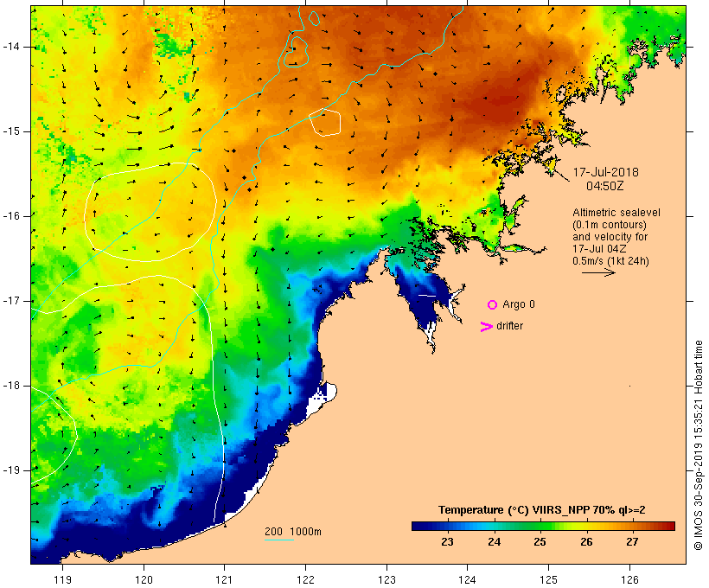This screenshot has width=709, height=588.
Task: Click the date text 17-Jul-2018
Action: (606, 172)
